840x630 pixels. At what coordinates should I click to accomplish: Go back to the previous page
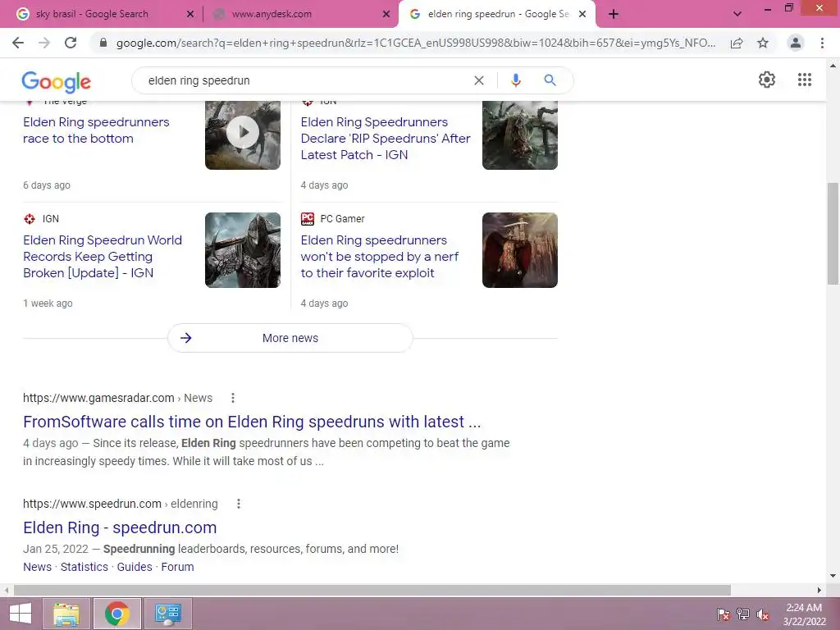pyautogui.click(x=18, y=43)
